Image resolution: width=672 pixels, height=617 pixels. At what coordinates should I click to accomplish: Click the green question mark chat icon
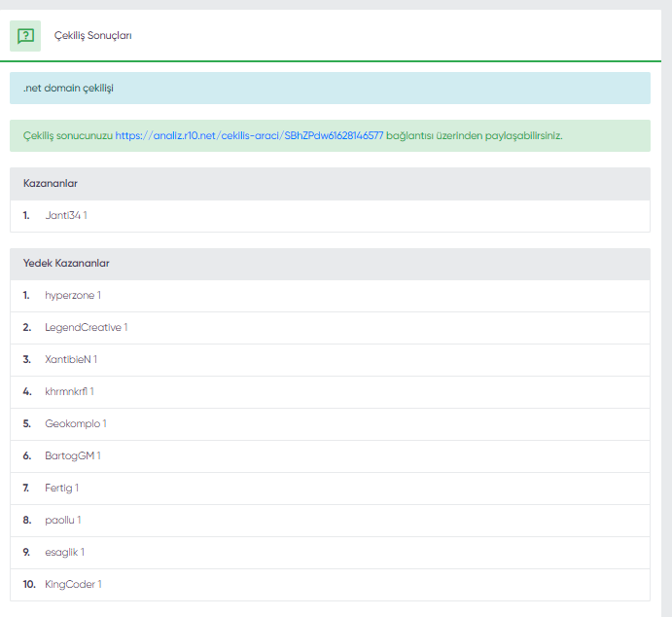(25, 36)
